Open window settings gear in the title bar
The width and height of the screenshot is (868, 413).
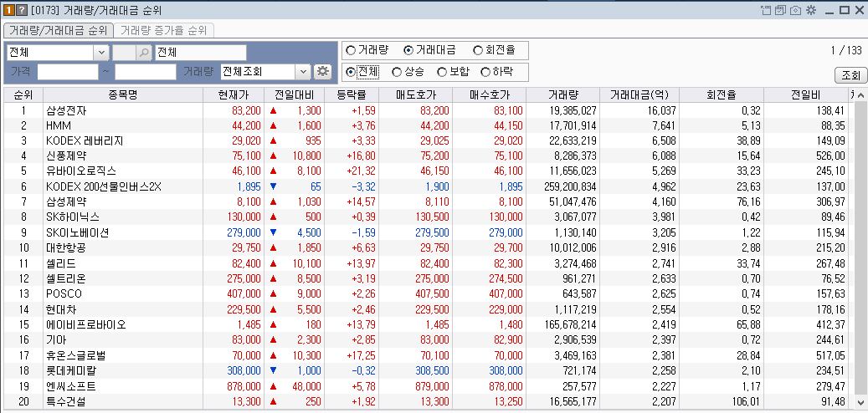[811, 10]
